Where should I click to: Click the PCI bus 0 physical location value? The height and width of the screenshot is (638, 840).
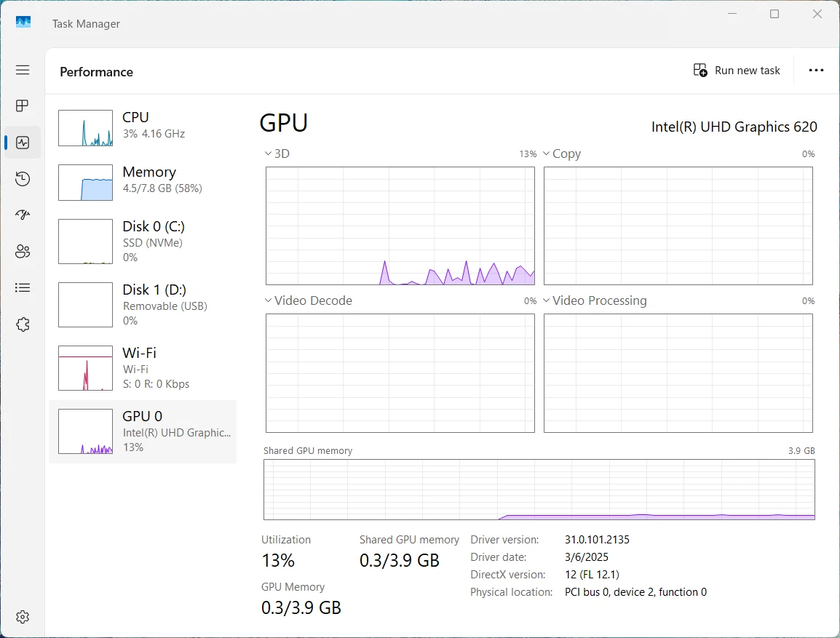[x=635, y=592]
